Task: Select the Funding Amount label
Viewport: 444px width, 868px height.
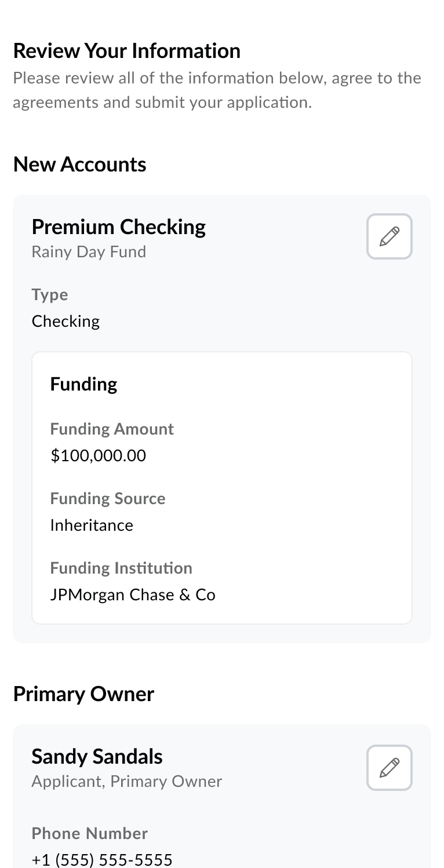Action: coord(112,429)
